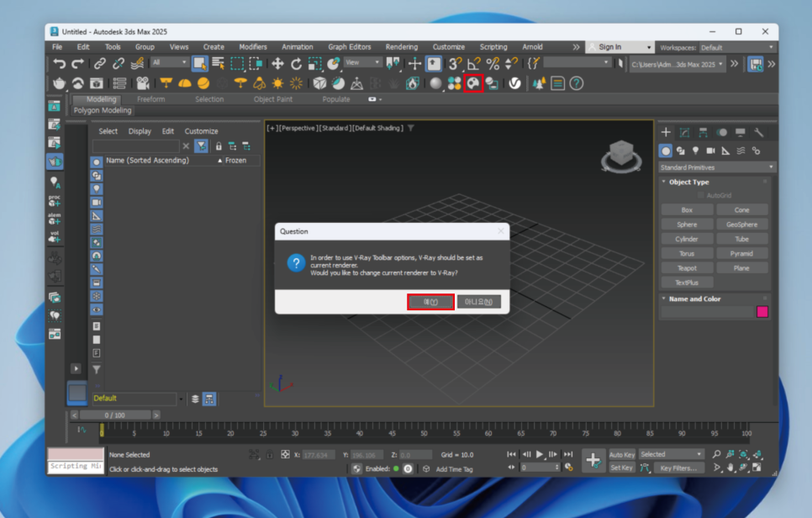Open the Sign In dropdown
812x518 pixels.
[620, 47]
